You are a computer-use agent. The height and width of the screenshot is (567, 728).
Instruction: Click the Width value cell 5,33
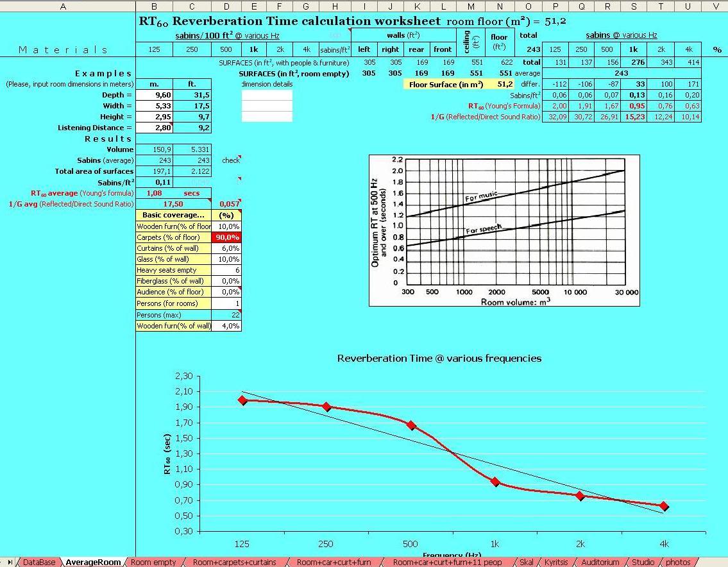click(154, 106)
